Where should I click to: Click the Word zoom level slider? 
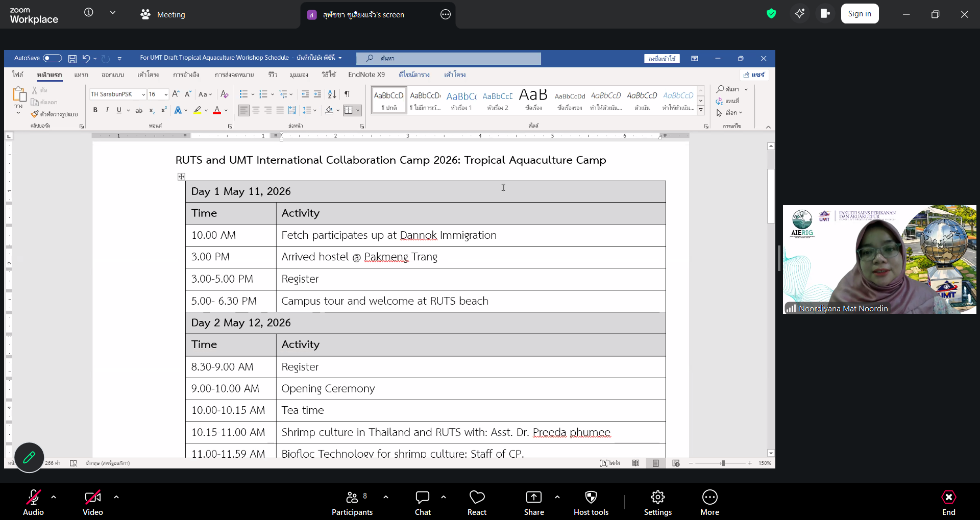723,463
